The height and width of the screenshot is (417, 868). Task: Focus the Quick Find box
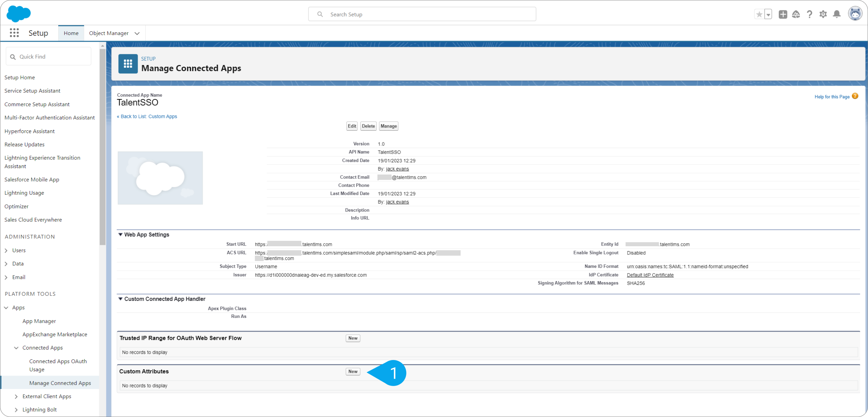[48, 56]
